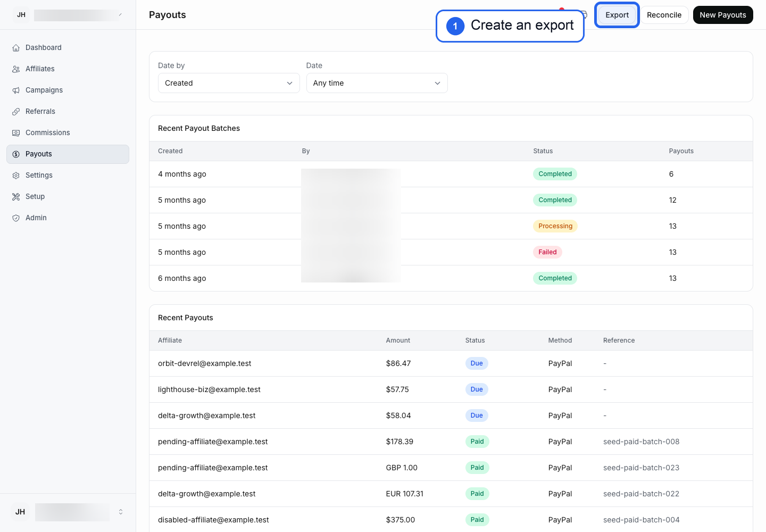Open Affiliates page from sidebar
The image size is (766, 532).
point(68,69)
